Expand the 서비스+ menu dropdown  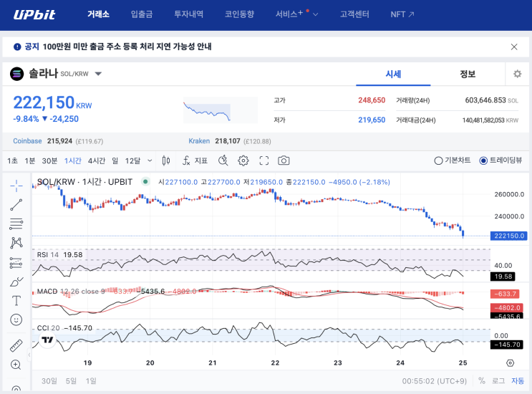[315, 14]
